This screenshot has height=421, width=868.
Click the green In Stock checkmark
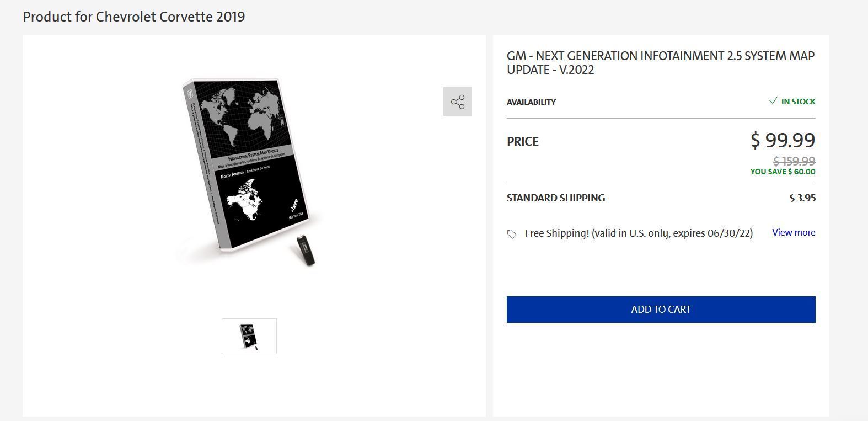tap(773, 101)
